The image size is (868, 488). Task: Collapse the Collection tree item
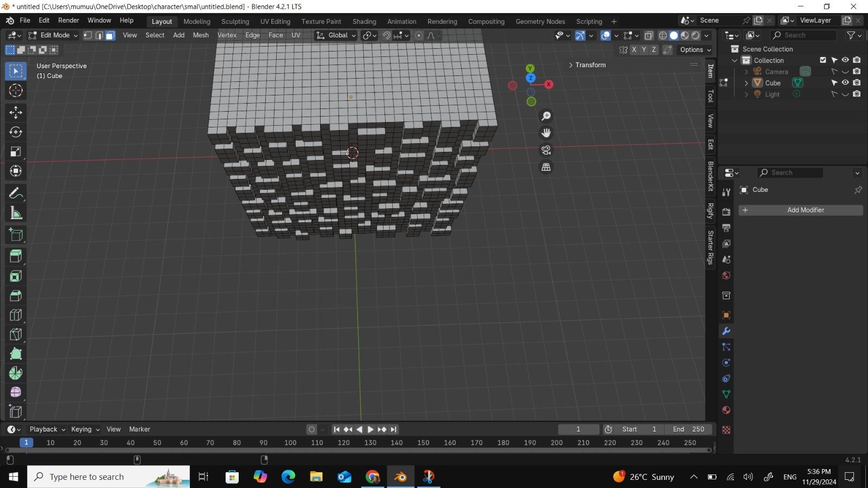735,60
